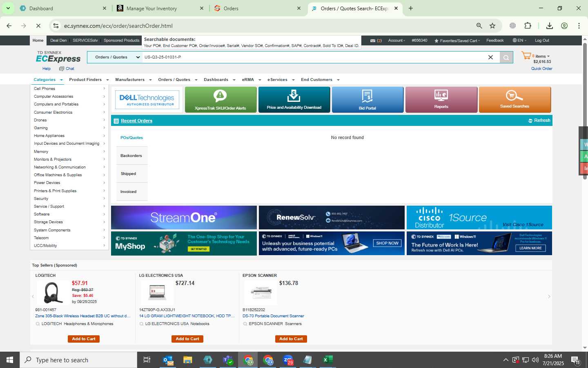Switch to the Backorders tab
Screen dimensions: 588x368
pyautogui.click(x=131, y=156)
